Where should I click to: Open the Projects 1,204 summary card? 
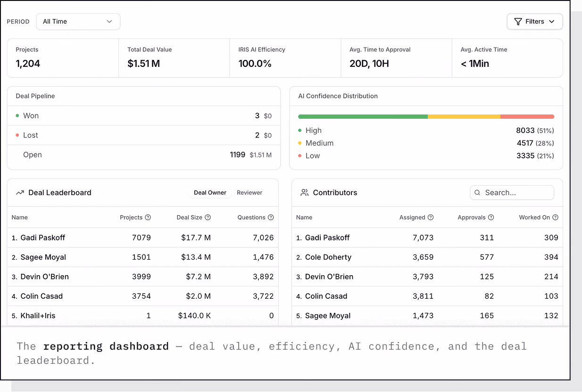point(63,58)
